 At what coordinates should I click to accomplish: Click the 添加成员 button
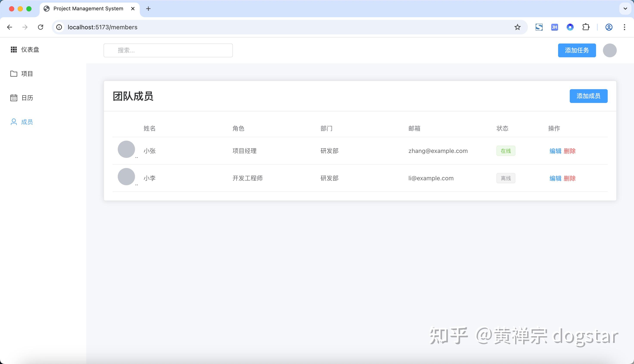tap(588, 96)
